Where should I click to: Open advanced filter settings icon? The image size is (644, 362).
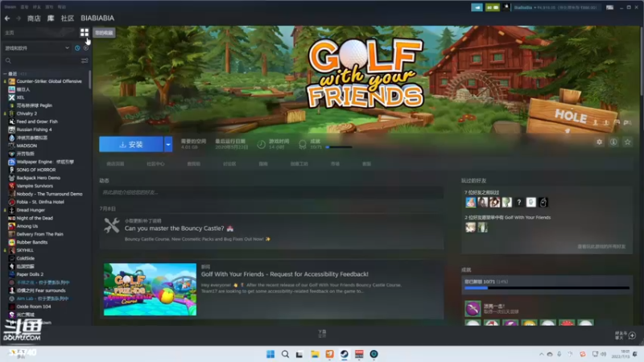click(x=85, y=61)
